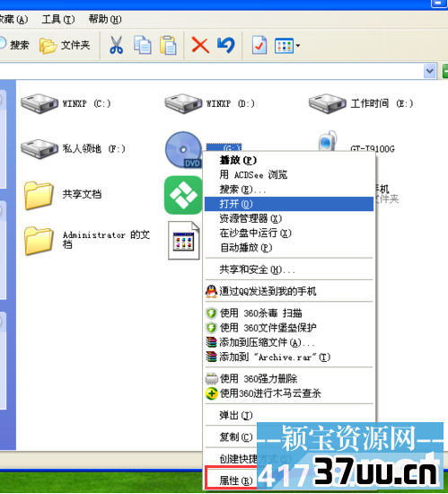Viewport: 448px width, 494px height.
Task: Click the red Delete X icon
Action: click(200, 45)
